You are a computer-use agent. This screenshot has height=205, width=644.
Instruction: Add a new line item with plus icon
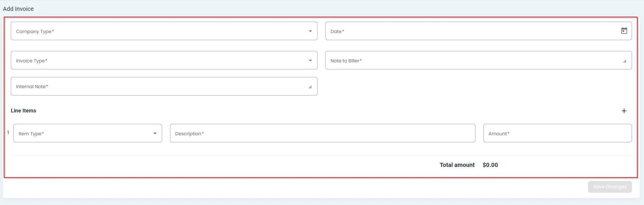point(624,111)
